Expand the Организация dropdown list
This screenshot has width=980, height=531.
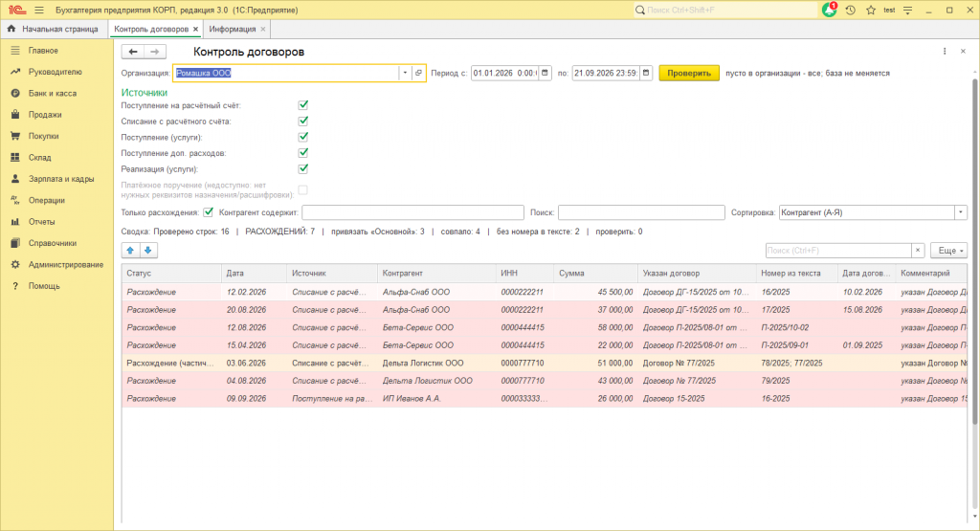[x=405, y=73]
